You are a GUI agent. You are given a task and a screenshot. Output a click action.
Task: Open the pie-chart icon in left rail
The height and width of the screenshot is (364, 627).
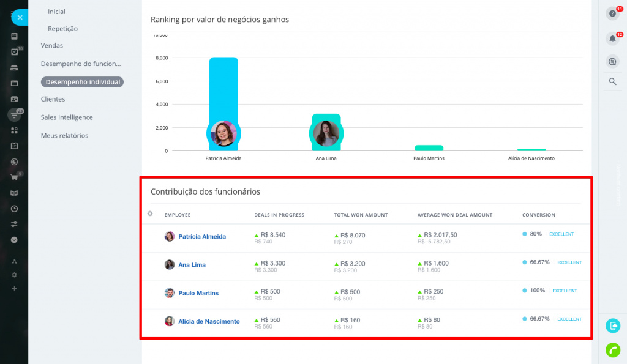click(x=15, y=162)
